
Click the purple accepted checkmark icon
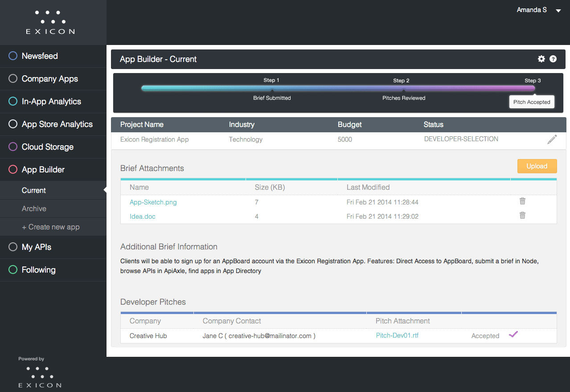pyautogui.click(x=513, y=334)
